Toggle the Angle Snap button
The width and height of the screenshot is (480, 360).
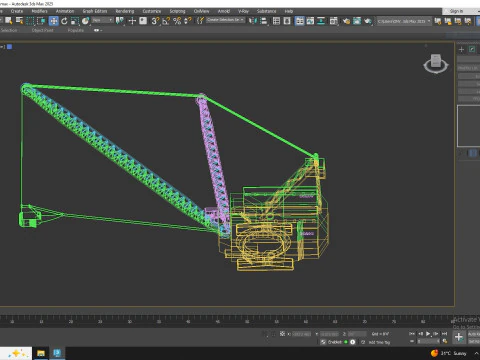click(166, 21)
